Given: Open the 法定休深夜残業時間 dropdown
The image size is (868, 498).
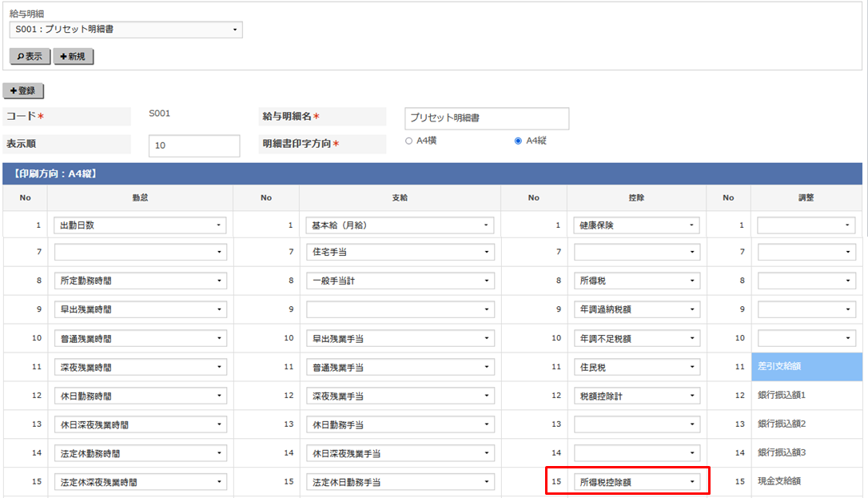Looking at the screenshot, I should click(140, 482).
